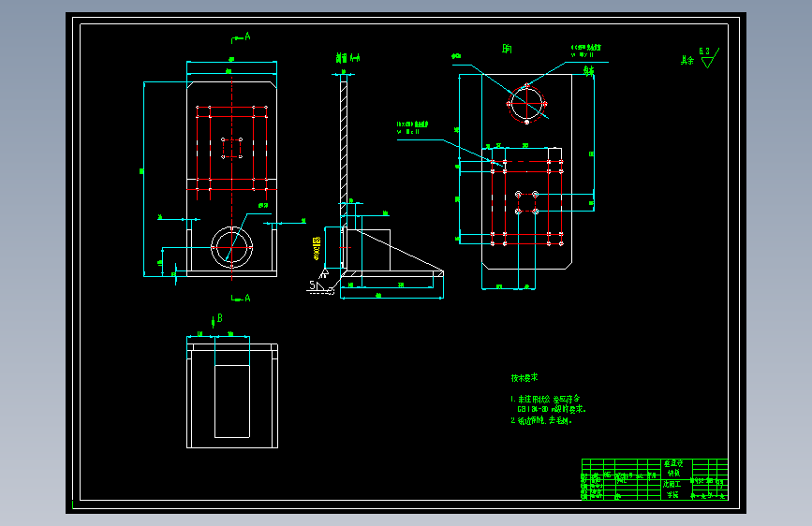Click the red dashed rectangle in the front view

[x=231, y=148]
